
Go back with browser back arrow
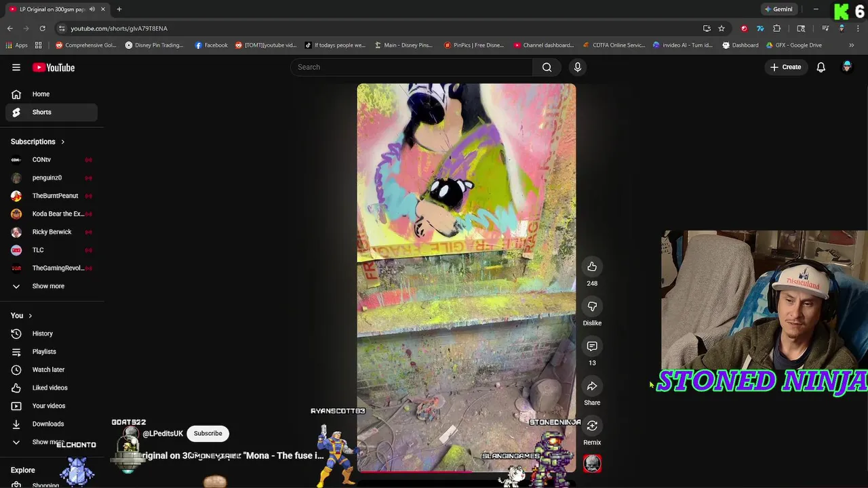[x=9, y=28]
